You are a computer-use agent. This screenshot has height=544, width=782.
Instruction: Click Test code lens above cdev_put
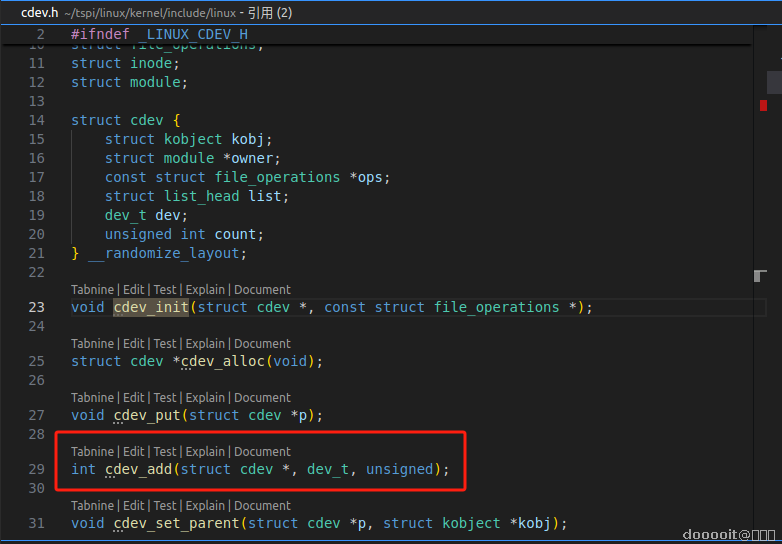pyautogui.click(x=165, y=397)
